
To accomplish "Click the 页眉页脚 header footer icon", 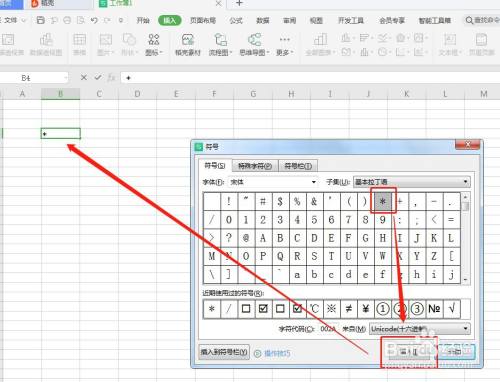I will pos(481,44).
